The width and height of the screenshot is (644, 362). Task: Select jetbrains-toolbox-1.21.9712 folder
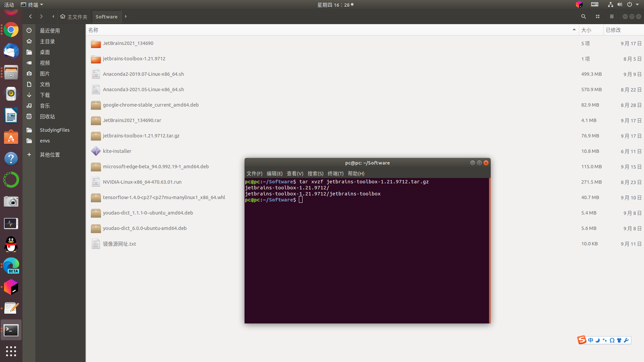click(x=365, y=59)
